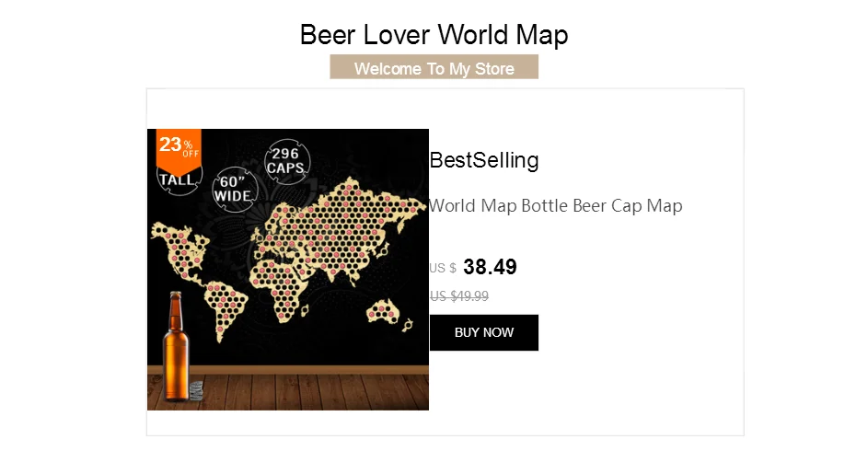This screenshot has width=868, height=451.
Task: Click the BestSelling heading
Action: tap(484, 160)
